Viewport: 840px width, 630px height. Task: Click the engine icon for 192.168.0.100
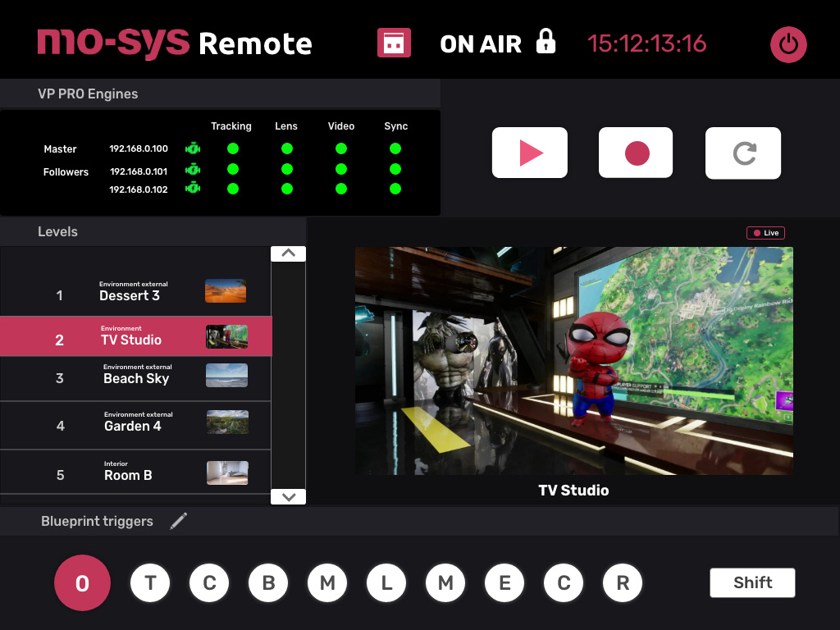coord(192,148)
